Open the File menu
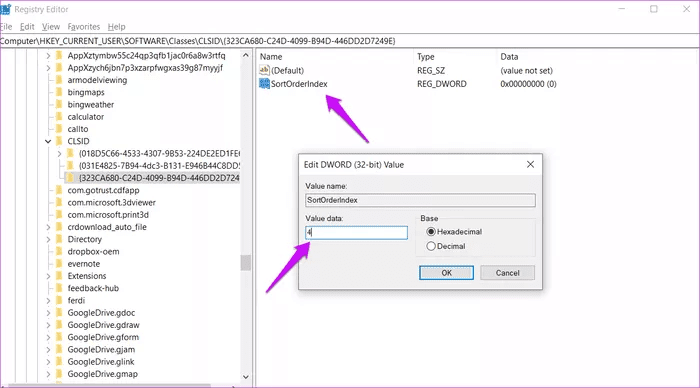This screenshot has height=388, width=700. pyautogui.click(x=6, y=26)
